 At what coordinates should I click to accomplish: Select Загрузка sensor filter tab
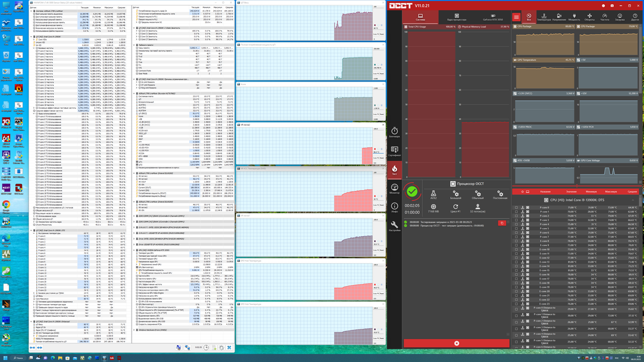click(620, 17)
